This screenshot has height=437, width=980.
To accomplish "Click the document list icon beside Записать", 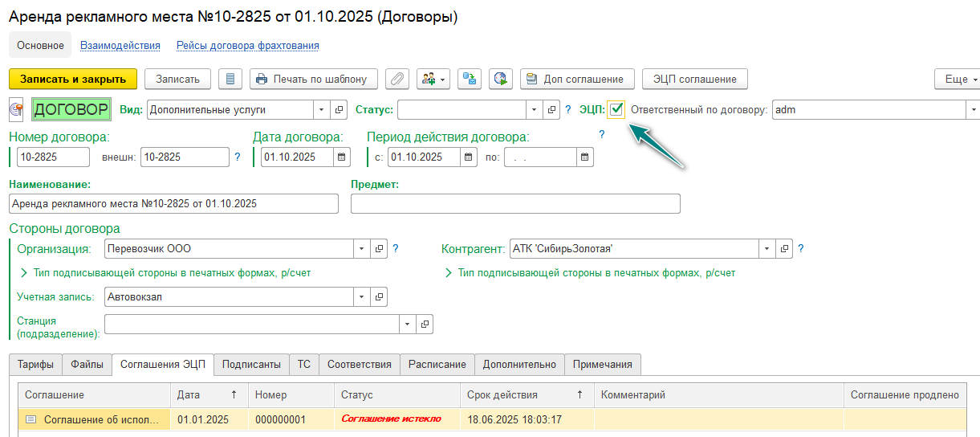I will tap(231, 79).
